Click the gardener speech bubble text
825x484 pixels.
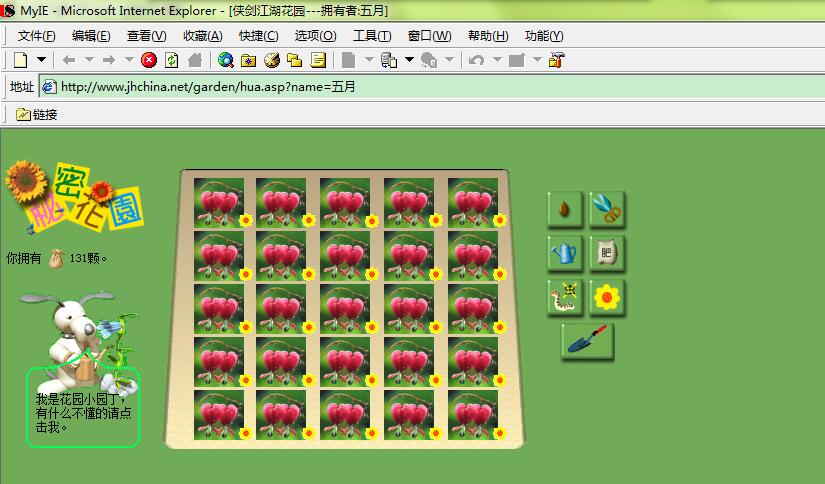pyautogui.click(x=83, y=413)
